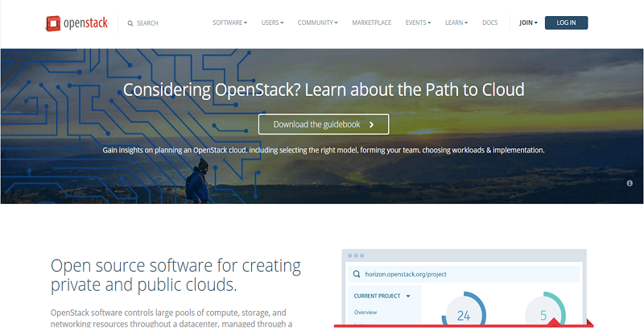Click the info icon on hero image
Image resolution: width=644 pixels, height=328 pixels.
tap(630, 183)
